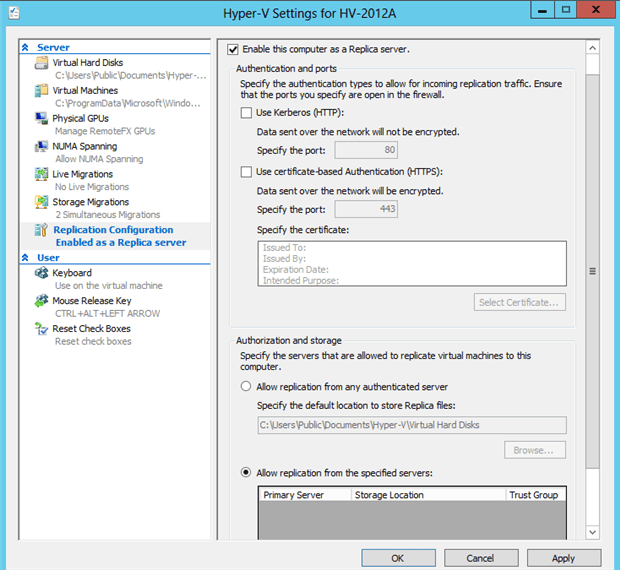Viewport: 620px width, 570px height.
Task: Select Allow replication from any authenticated server
Action: 246,386
